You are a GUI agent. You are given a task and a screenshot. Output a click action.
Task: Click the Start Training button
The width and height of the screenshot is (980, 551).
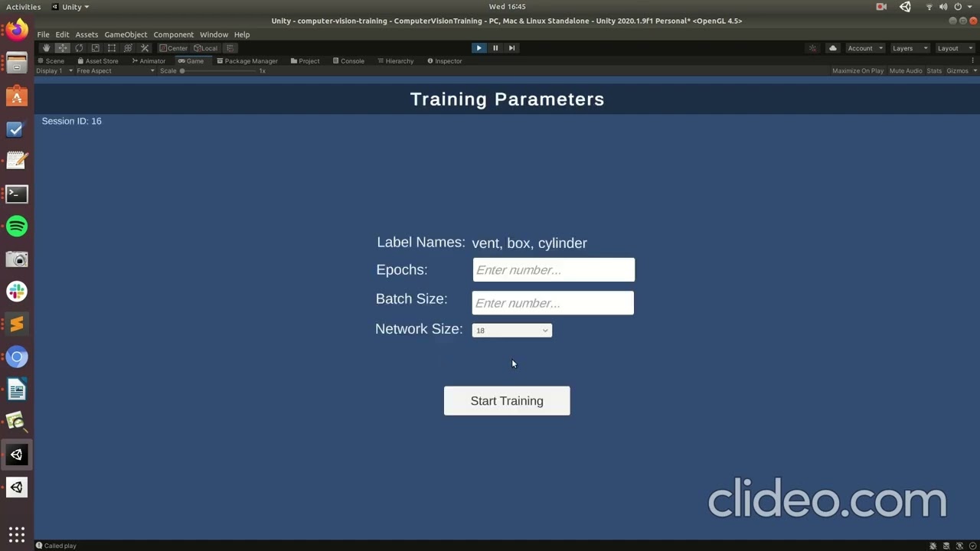coord(507,401)
